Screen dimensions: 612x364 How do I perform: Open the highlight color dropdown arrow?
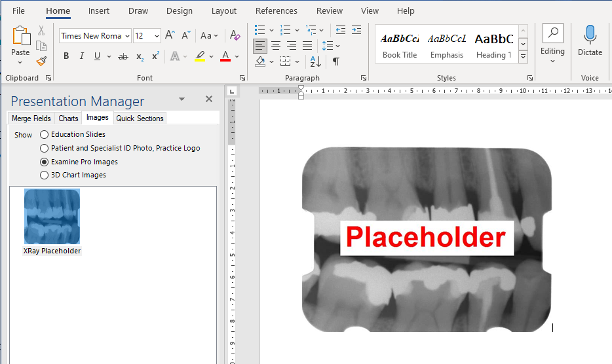click(x=211, y=56)
